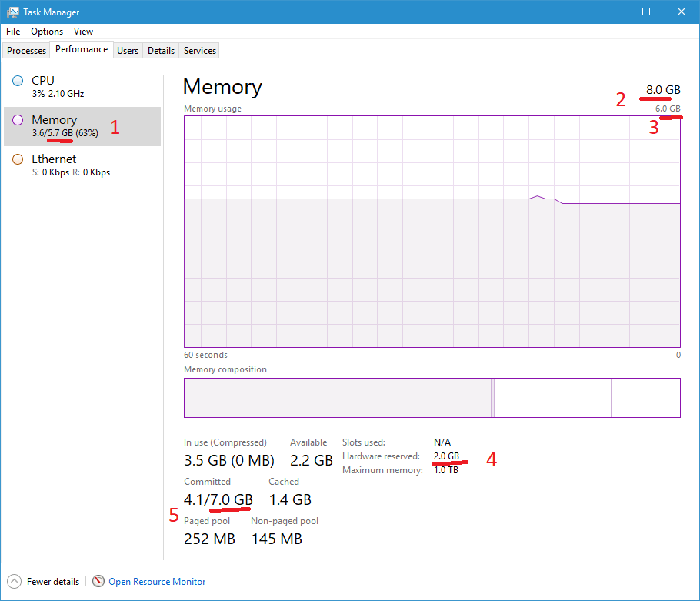Select the Memory graph icon in sidebar
700x601 pixels.
click(18, 120)
